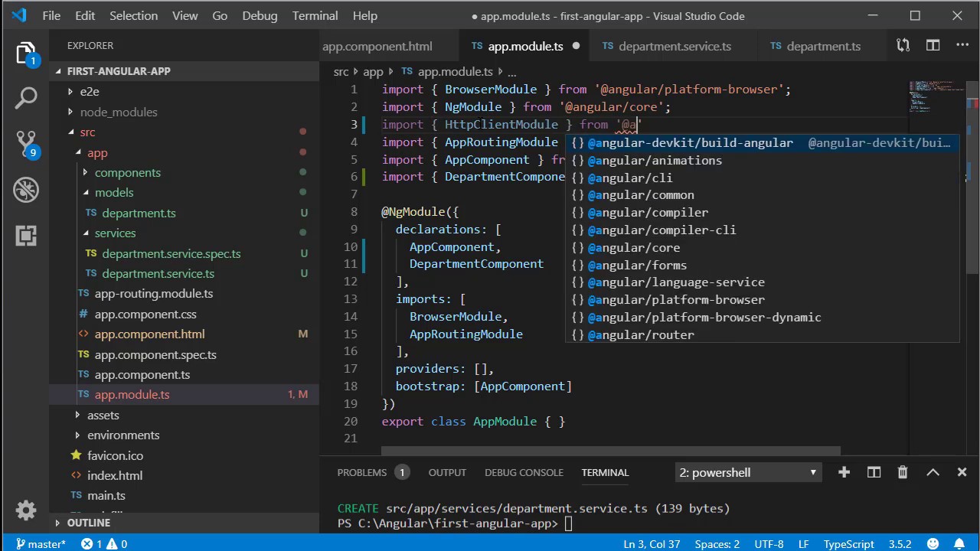Viewport: 980px width, 551px height.
Task: Change indentation via Spaces: 2
Action: 717,544
